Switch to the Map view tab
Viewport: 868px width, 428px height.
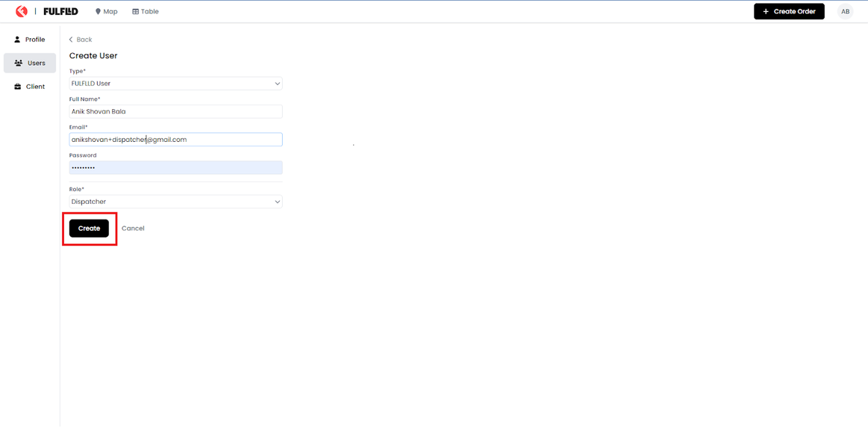coord(106,12)
